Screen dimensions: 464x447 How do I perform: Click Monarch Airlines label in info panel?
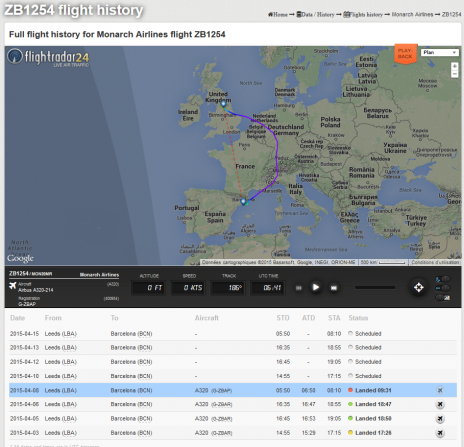tap(99, 275)
